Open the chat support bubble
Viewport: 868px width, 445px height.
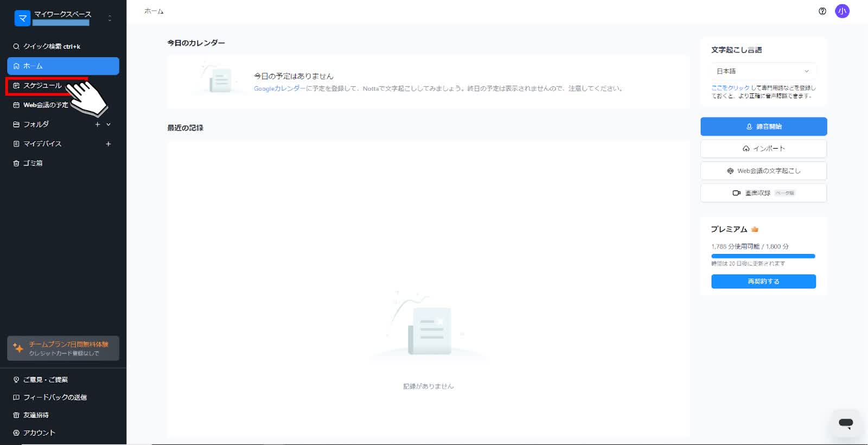pos(846,423)
